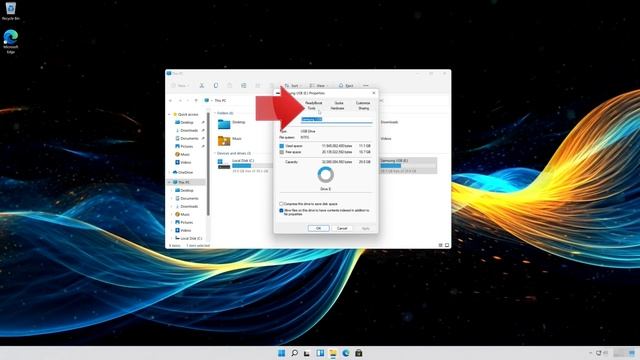Collapse the Quick access tree node
The width and height of the screenshot is (640, 360).
[170, 114]
